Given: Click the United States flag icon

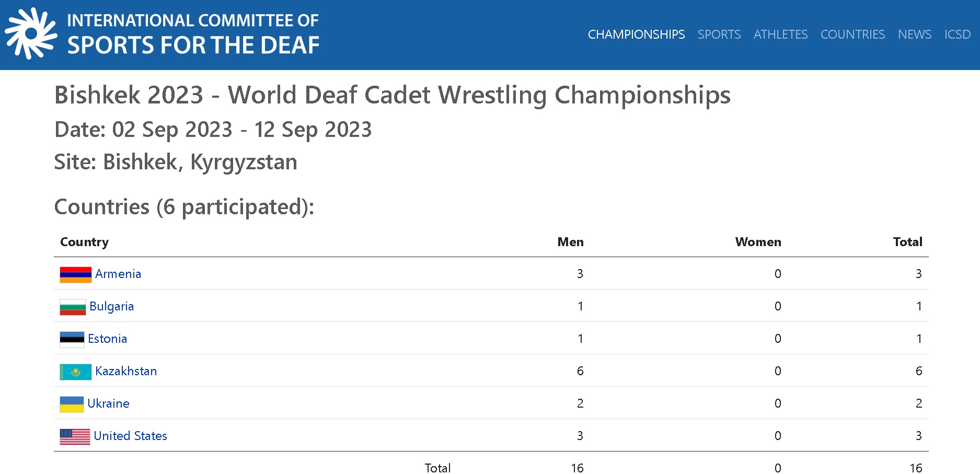Looking at the screenshot, I should click(x=75, y=436).
